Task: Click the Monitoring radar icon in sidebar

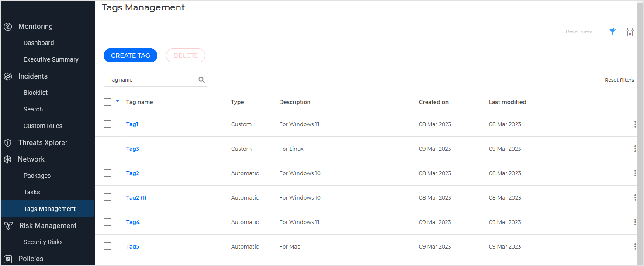Action: click(x=8, y=27)
